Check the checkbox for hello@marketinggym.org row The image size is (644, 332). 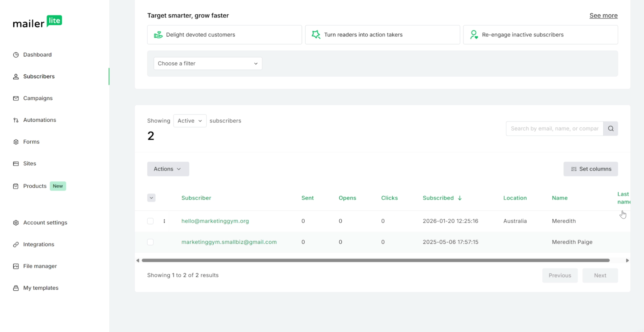[150, 221]
